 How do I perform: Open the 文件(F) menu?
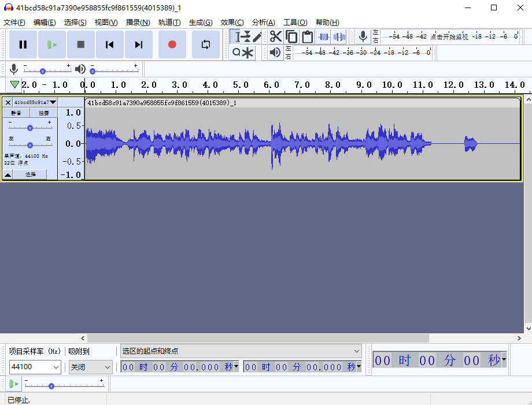click(x=14, y=23)
